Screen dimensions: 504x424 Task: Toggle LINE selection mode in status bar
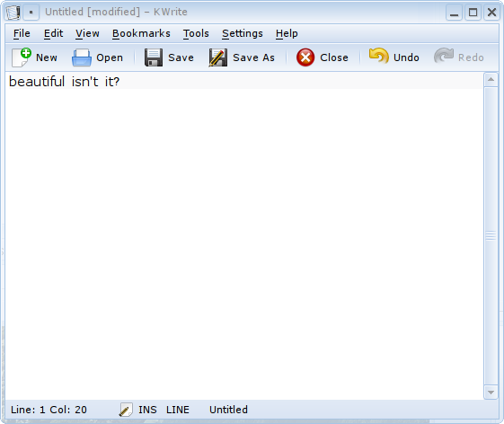click(x=178, y=410)
